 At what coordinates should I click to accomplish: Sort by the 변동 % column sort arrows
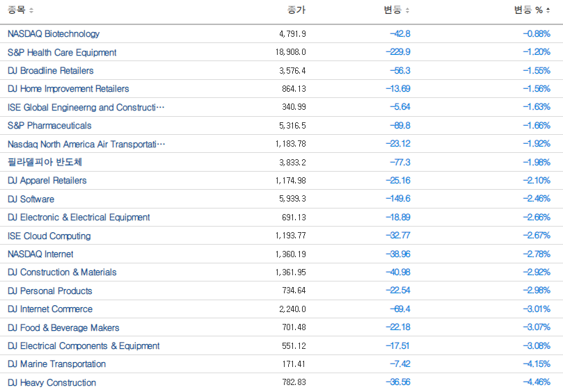548,10
